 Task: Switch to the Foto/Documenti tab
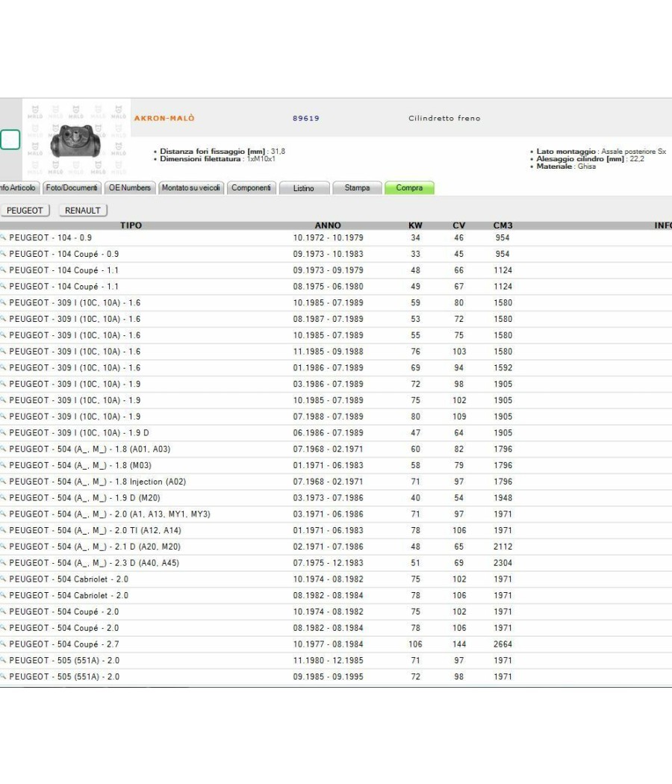(72, 188)
